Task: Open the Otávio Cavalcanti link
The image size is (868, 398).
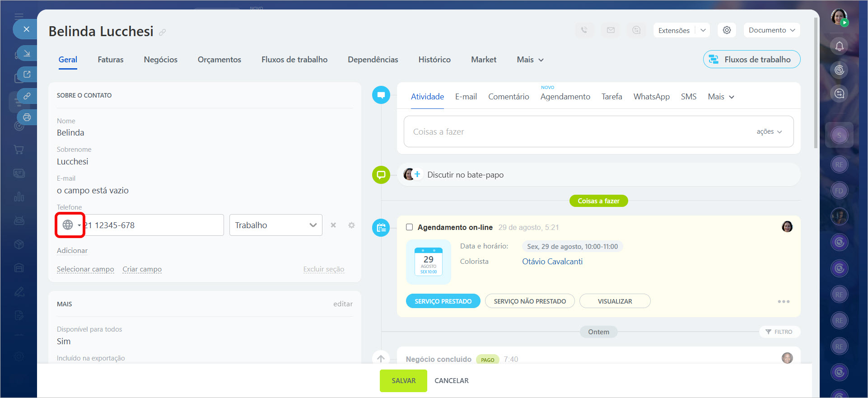Action: coord(552,262)
